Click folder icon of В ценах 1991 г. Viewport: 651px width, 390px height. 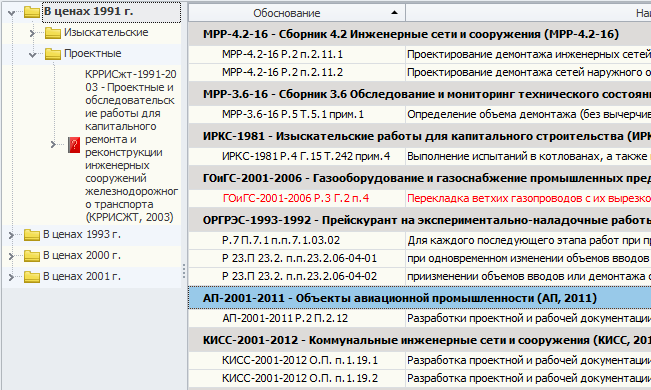coord(32,12)
